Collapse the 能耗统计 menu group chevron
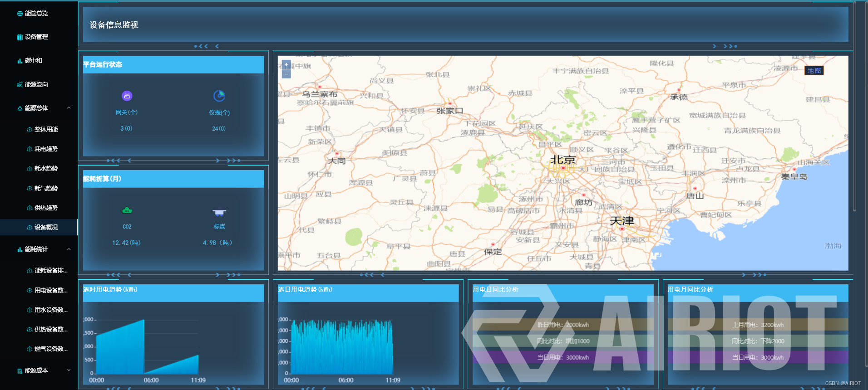Screen dimensions: 868x390 (69, 249)
